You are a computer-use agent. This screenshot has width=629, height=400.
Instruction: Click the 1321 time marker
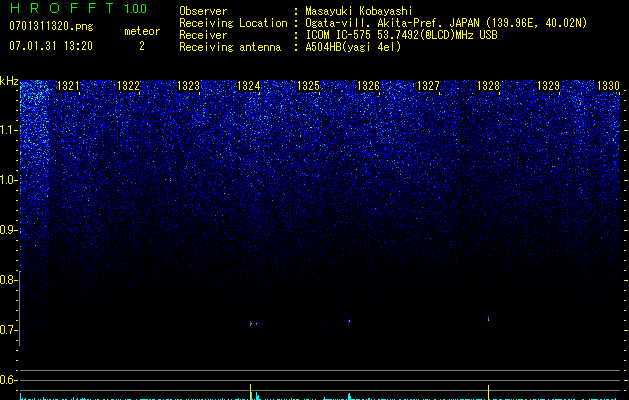[68, 86]
